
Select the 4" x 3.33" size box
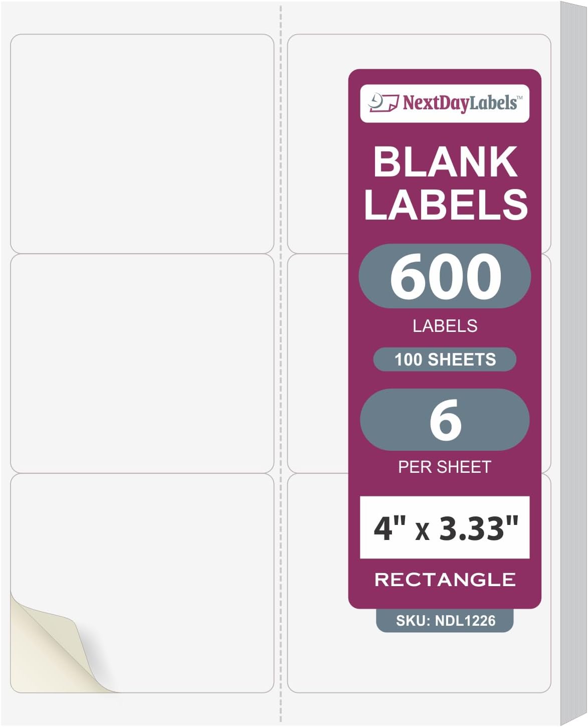(445, 527)
